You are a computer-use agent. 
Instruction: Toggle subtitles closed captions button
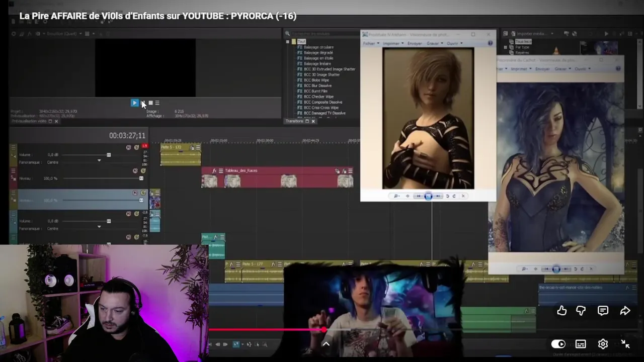point(581,344)
